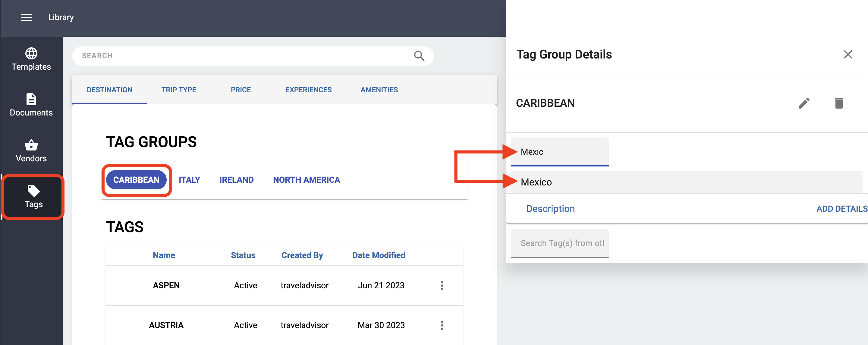Edit the CARIBBEAN tag group with pencil icon
Viewport: 868px width, 345px height.
804,103
